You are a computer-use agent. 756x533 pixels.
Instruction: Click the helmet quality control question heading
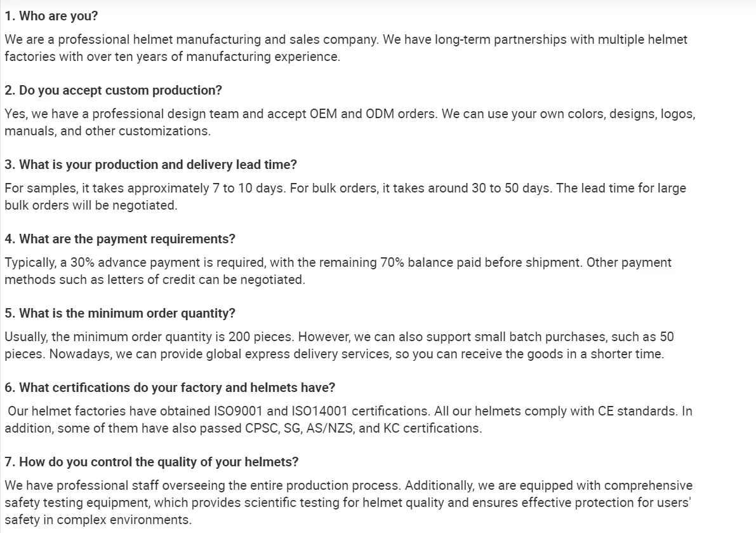point(152,462)
